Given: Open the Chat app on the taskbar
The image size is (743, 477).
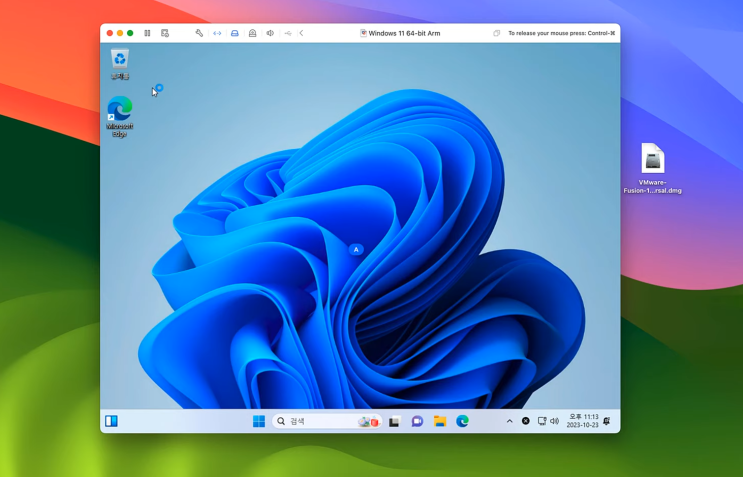Looking at the screenshot, I should (417, 421).
